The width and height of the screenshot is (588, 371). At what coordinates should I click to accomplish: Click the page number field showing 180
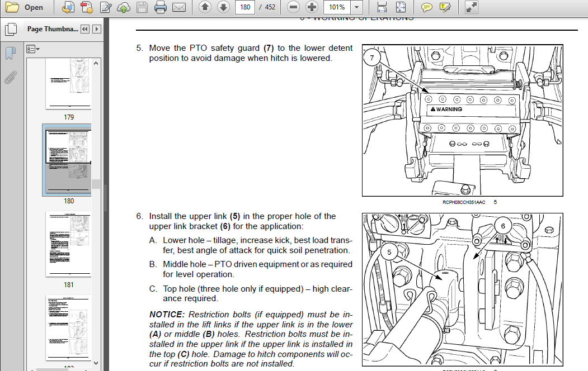pyautogui.click(x=245, y=7)
